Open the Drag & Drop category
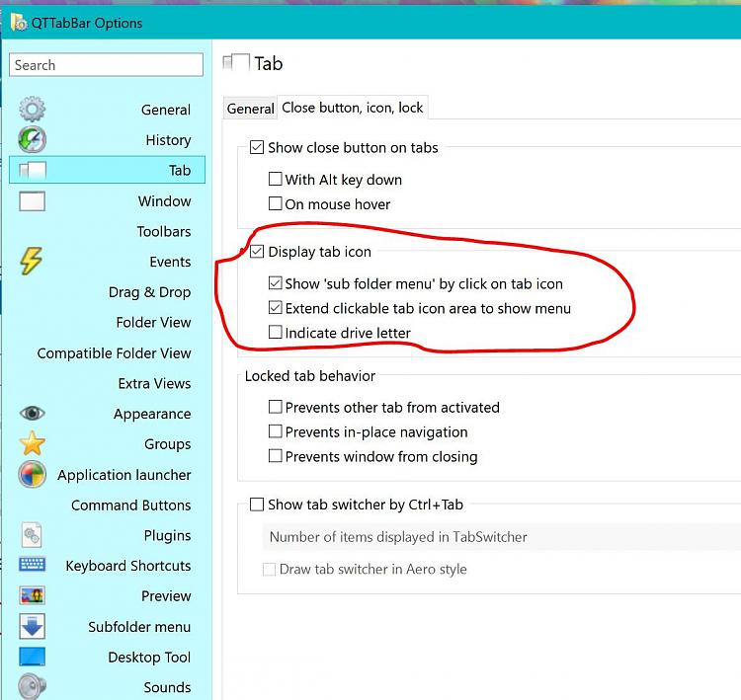 click(149, 292)
